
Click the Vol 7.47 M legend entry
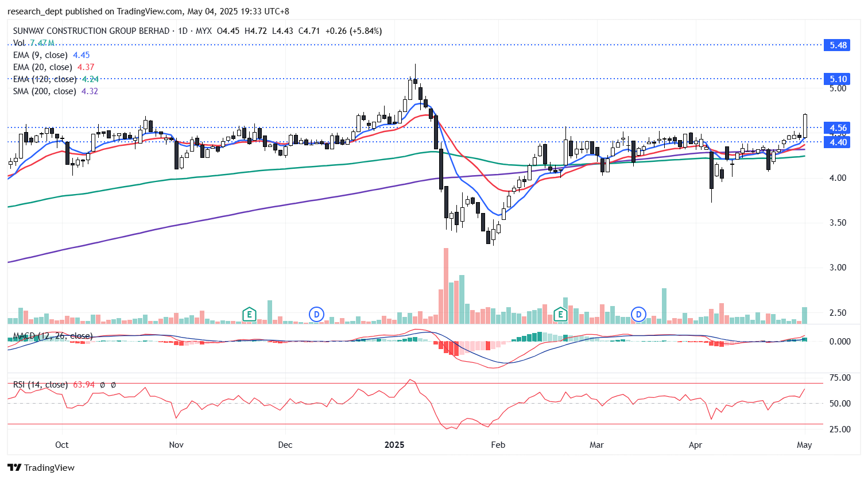(x=34, y=43)
